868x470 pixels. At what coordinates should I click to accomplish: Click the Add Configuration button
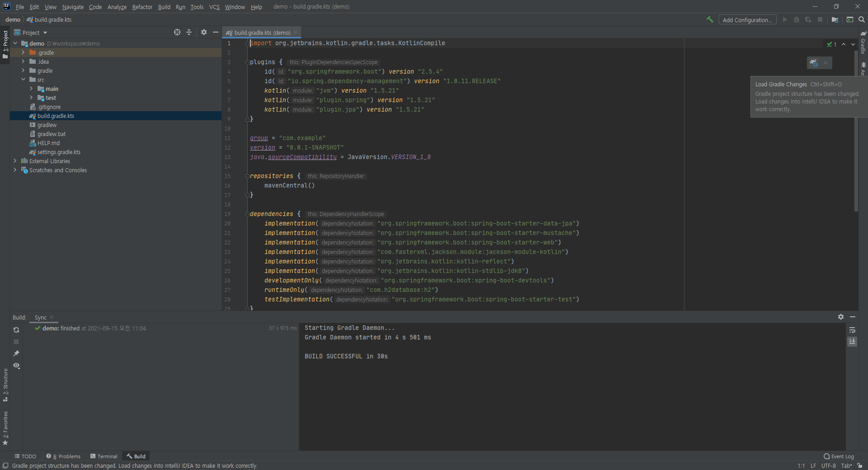pyautogui.click(x=747, y=19)
